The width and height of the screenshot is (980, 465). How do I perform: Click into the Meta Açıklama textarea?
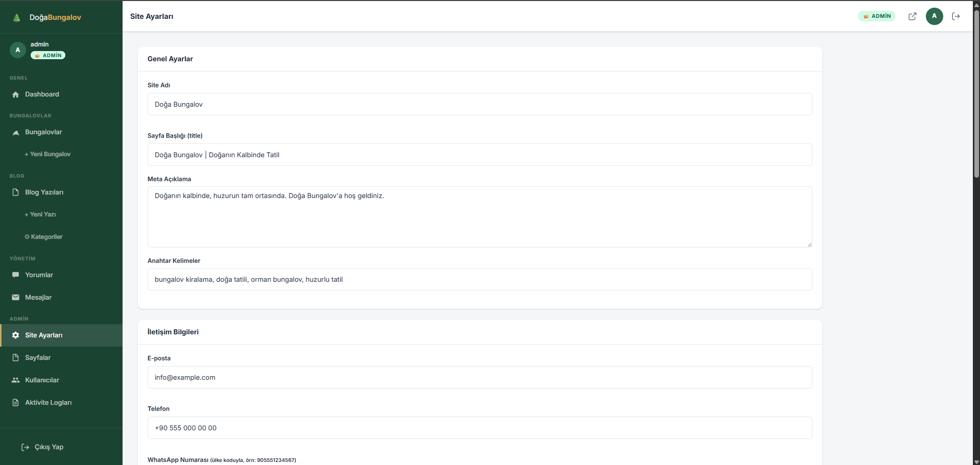pos(480,217)
